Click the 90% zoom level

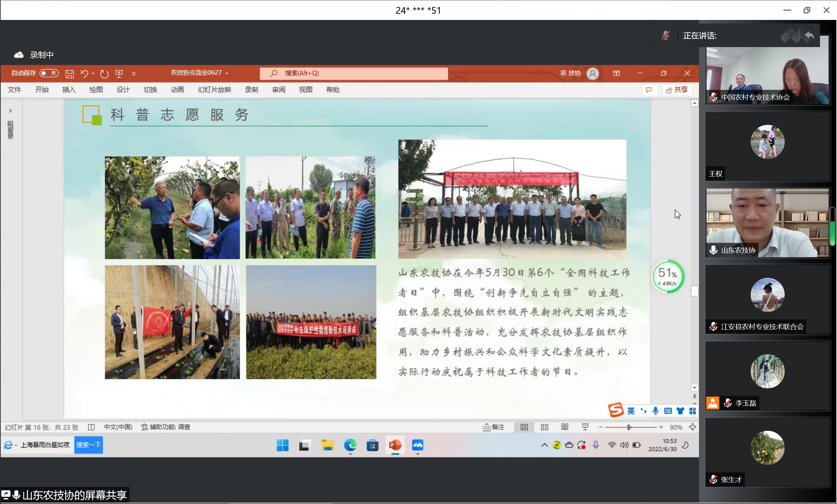point(676,427)
